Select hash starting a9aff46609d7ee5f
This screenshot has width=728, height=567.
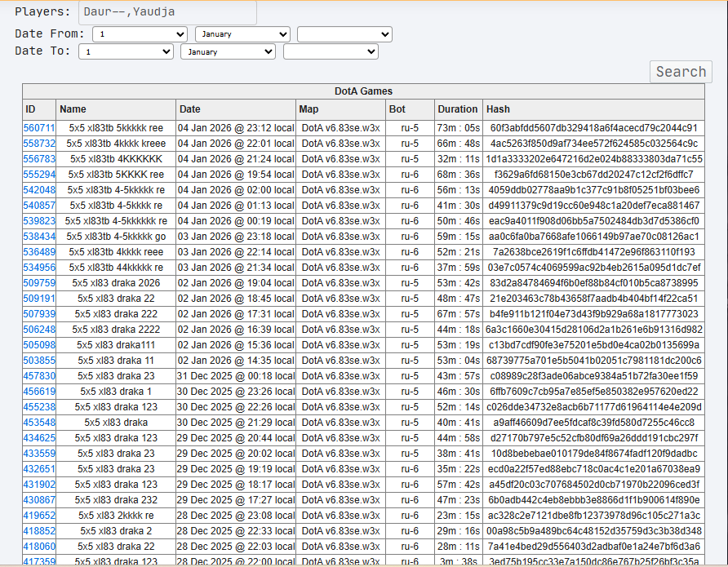(x=594, y=423)
